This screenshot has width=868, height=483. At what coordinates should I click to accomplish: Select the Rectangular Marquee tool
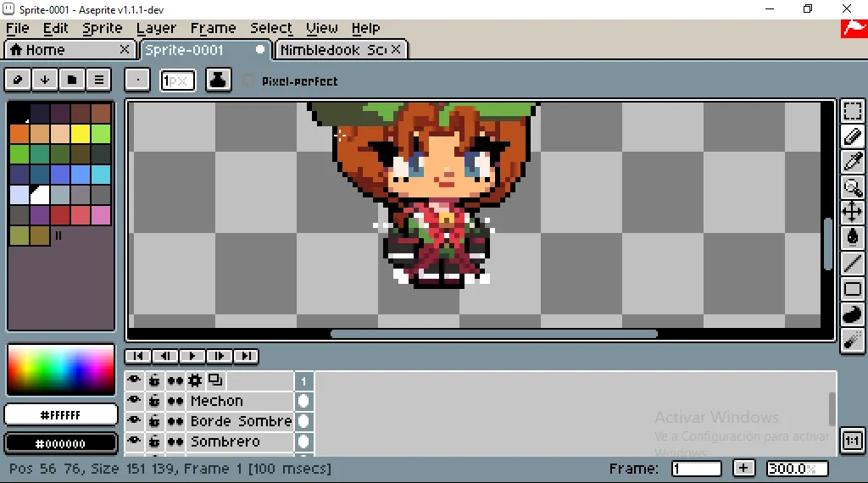point(853,111)
